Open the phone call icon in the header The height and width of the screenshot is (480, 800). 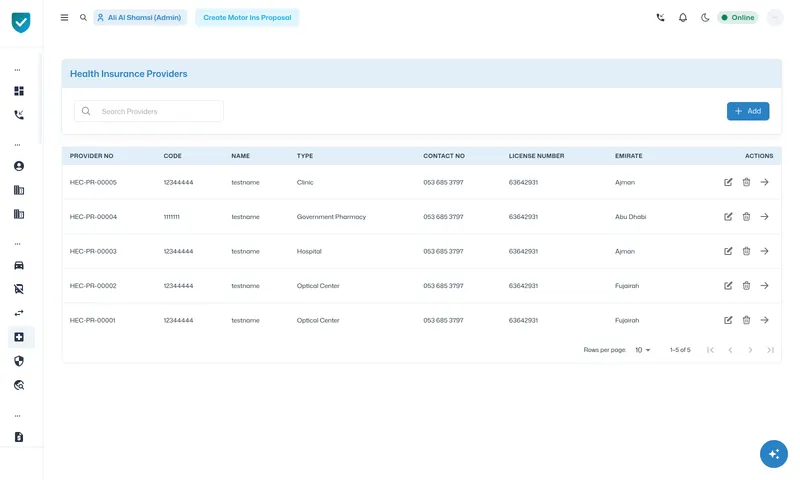[x=660, y=17]
